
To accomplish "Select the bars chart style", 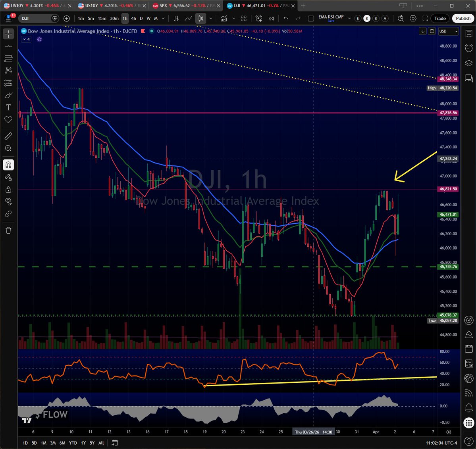I will point(176,19).
